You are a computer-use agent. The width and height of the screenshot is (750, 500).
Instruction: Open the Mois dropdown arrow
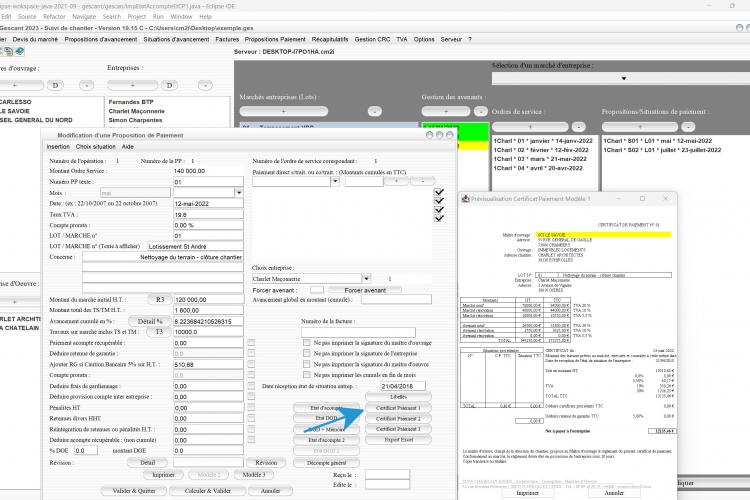[239, 192]
